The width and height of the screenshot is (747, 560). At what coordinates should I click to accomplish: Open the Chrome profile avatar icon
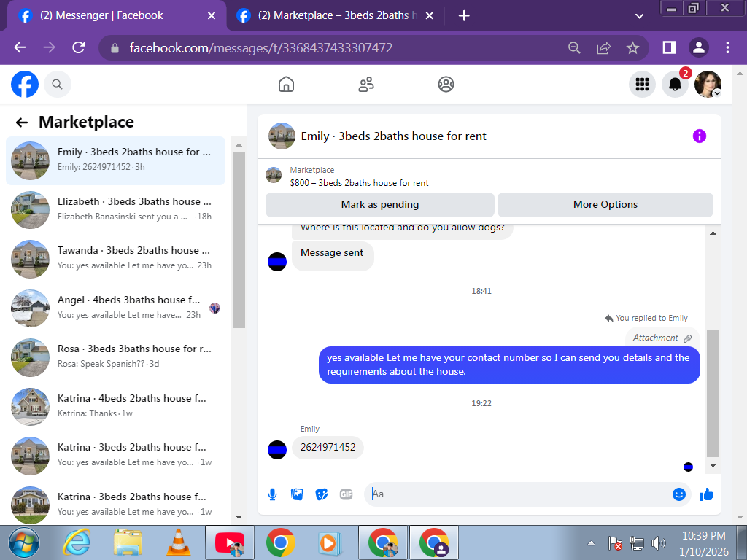[x=698, y=47]
